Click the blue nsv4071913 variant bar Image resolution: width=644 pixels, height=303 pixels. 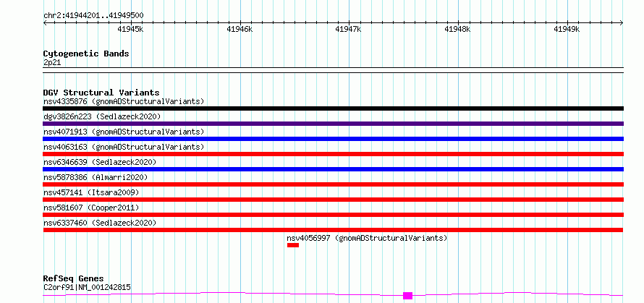(x=333, y=139)
